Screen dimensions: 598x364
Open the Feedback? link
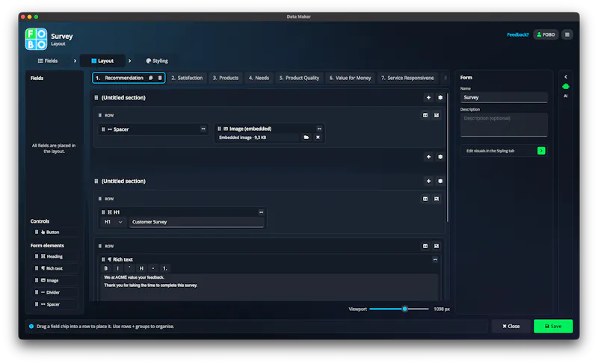click(517, 34)
